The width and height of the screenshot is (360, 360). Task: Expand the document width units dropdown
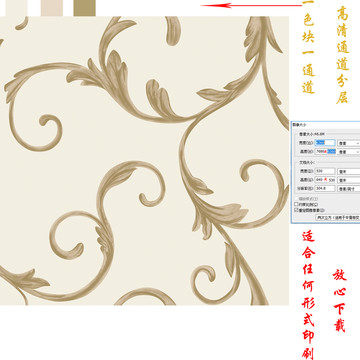[349, 171]
